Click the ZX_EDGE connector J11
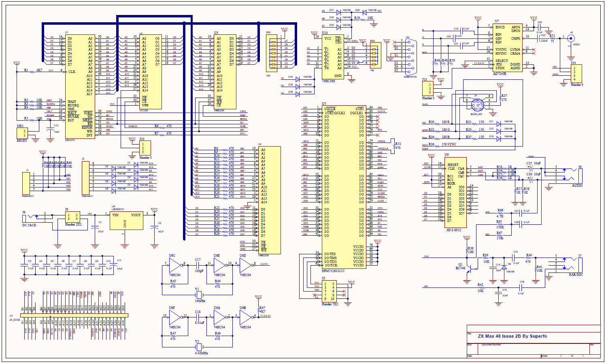 [74, 315]
